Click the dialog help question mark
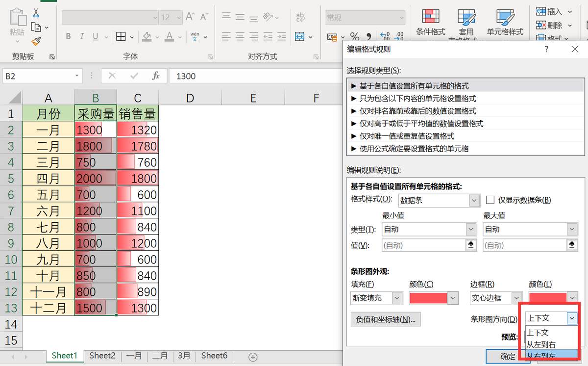 [x=546, y=49]
